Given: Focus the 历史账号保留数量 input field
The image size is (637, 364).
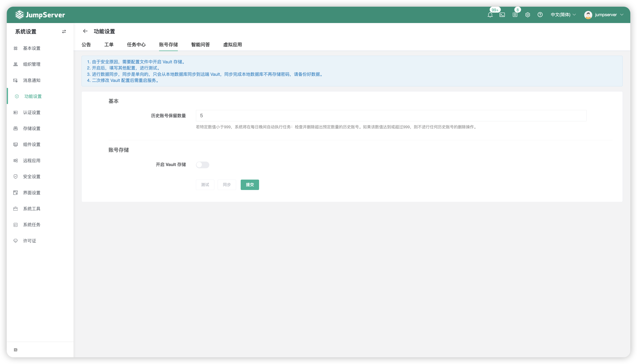Looking at the screenshot, I should (391, 116).
